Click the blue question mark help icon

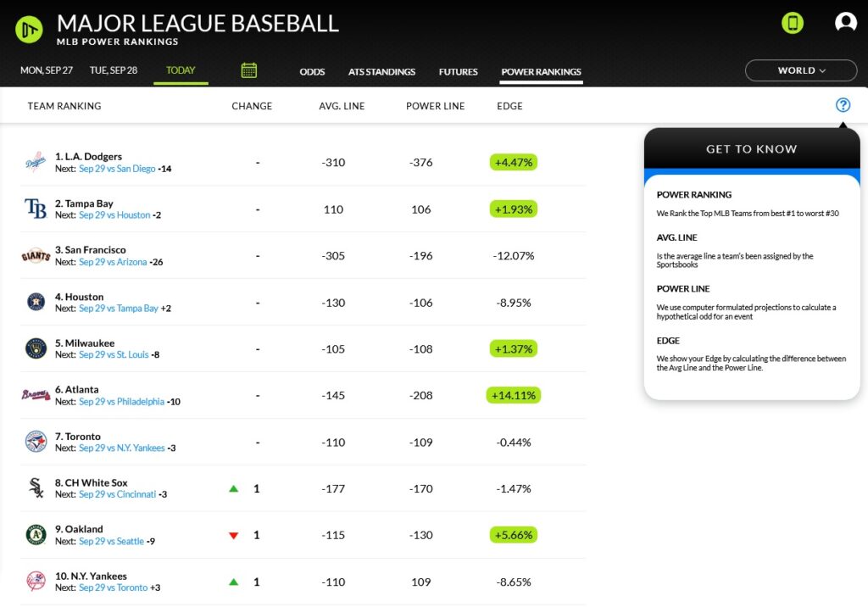(x=843, y=104)
